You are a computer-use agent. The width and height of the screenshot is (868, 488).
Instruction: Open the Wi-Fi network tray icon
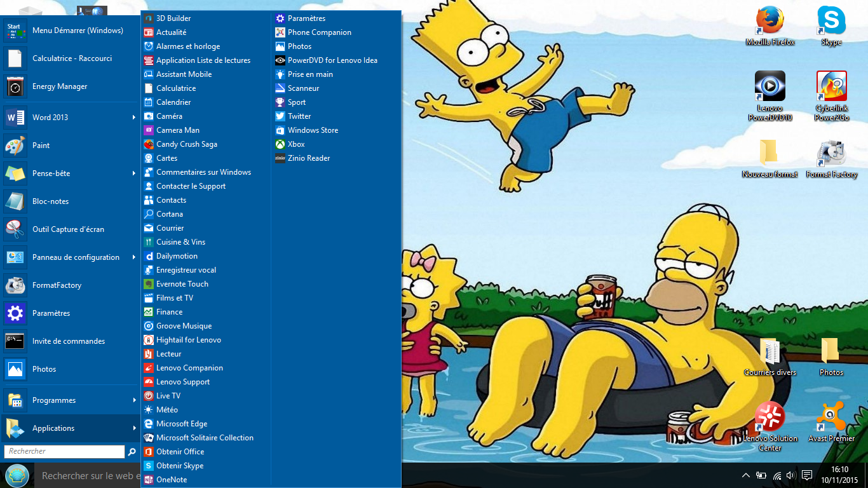coord(777,475)
